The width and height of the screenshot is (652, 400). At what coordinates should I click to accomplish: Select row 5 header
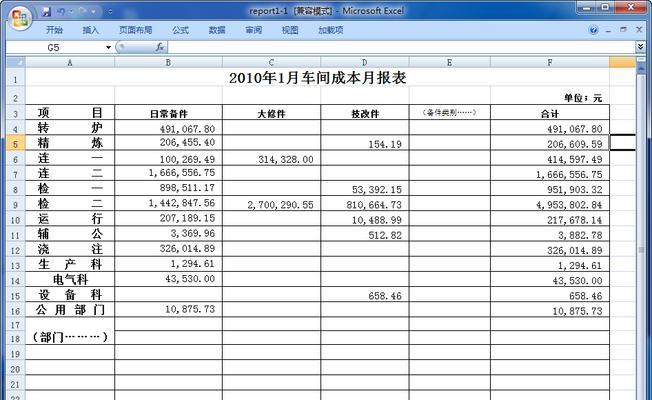16,143
